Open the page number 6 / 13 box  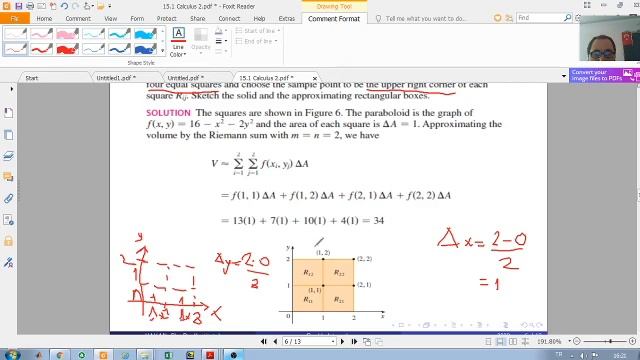tap(309, 341)
